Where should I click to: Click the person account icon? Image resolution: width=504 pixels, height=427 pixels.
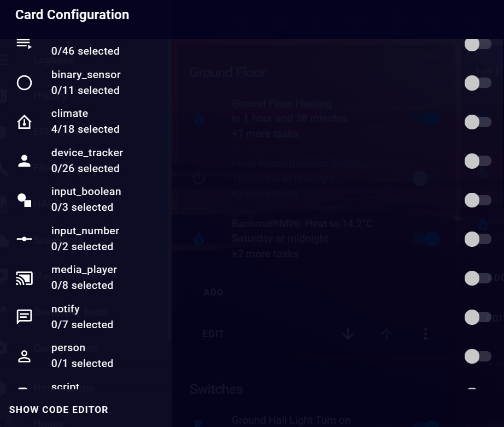pos(24,355)
